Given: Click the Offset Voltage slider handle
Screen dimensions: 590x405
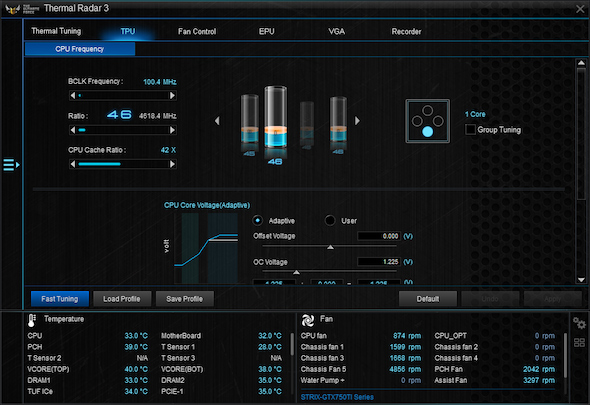Looking at the screenshot, I should point(330,247).
